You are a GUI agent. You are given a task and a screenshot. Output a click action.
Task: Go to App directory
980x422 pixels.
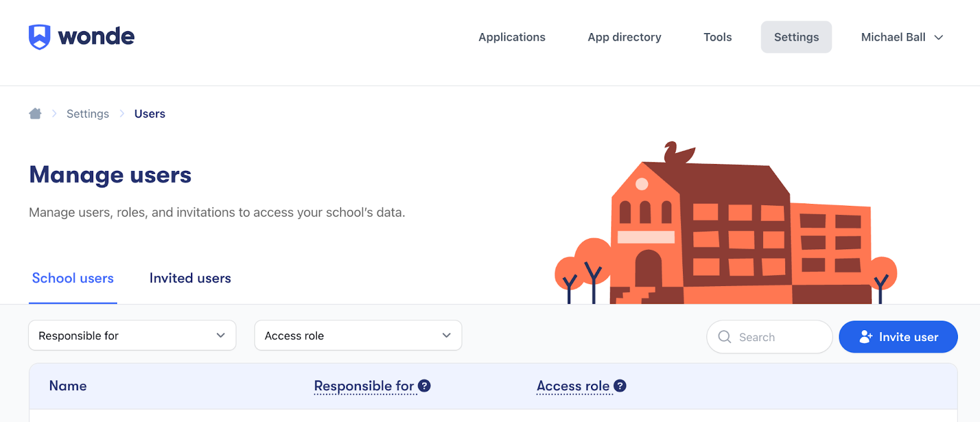tap(624, 37)
